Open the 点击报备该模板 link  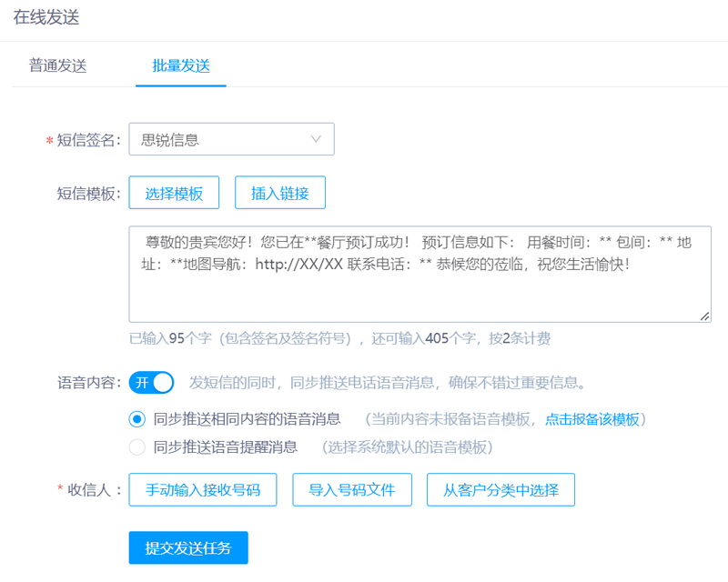[591, 419]
